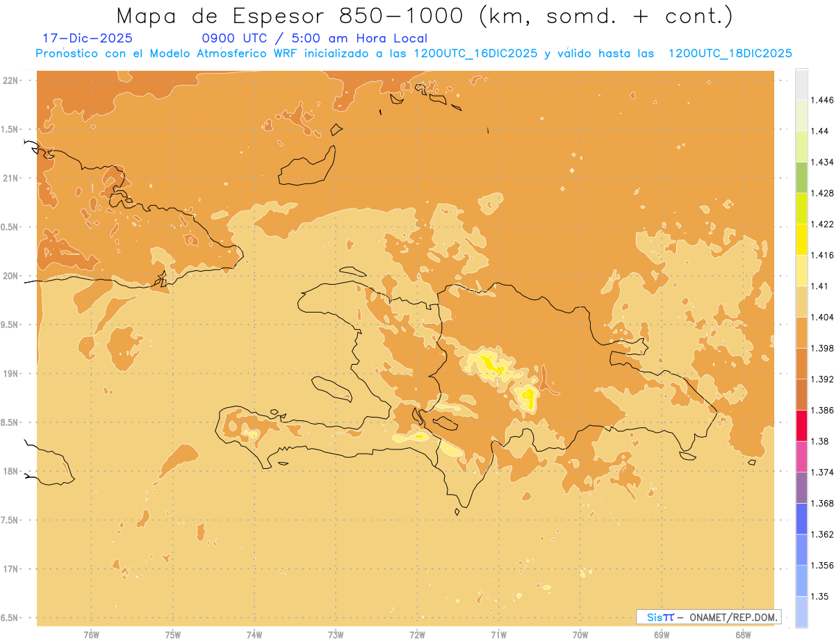Click longitude label '68W'
Screen dimensions: 834x644
[x=743, y=634]
